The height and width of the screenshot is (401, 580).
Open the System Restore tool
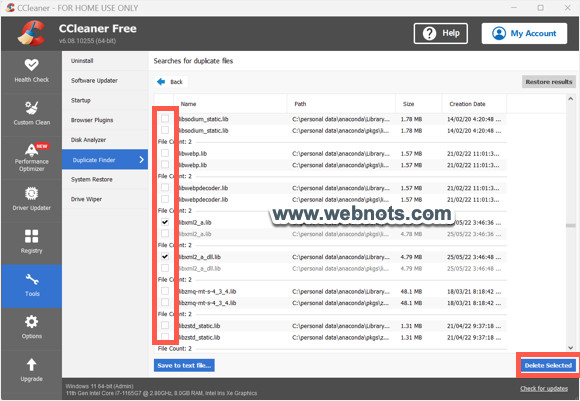coord(105,179)
